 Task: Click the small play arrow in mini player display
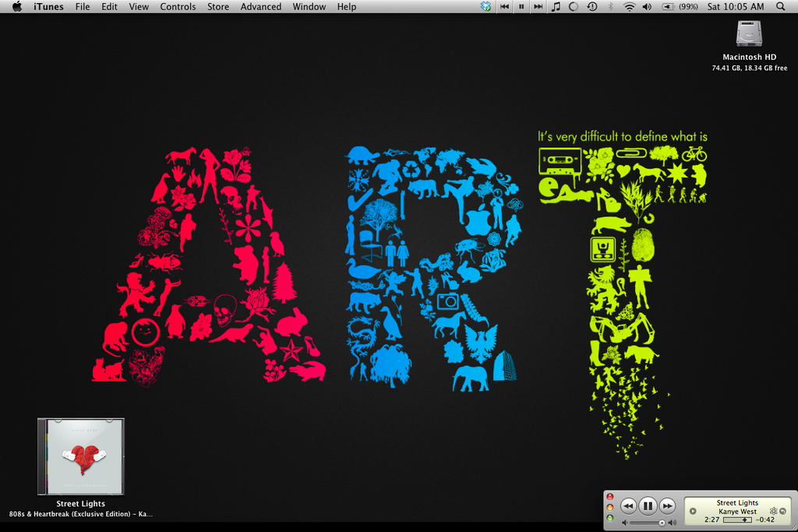(x=693, y=511)
